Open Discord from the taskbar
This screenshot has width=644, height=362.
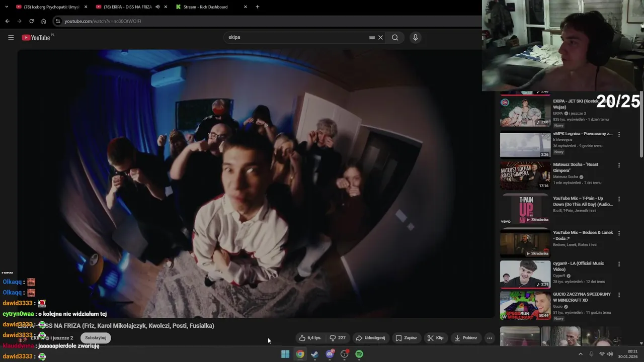330,354
